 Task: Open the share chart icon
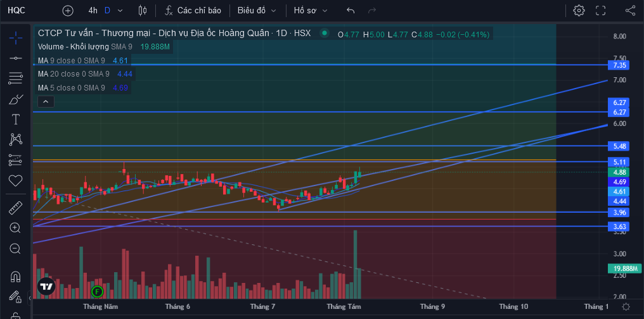(x=630, y=11)
